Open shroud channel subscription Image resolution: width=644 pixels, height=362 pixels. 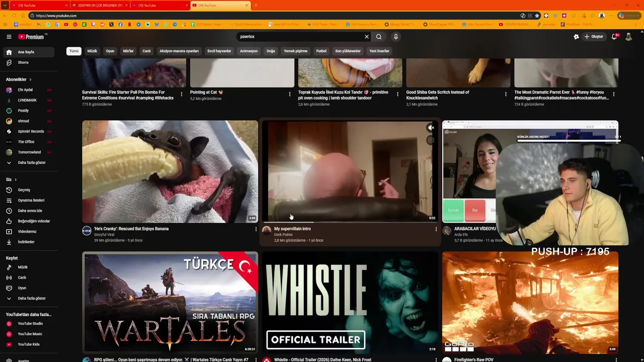click(x=29, y=121)
